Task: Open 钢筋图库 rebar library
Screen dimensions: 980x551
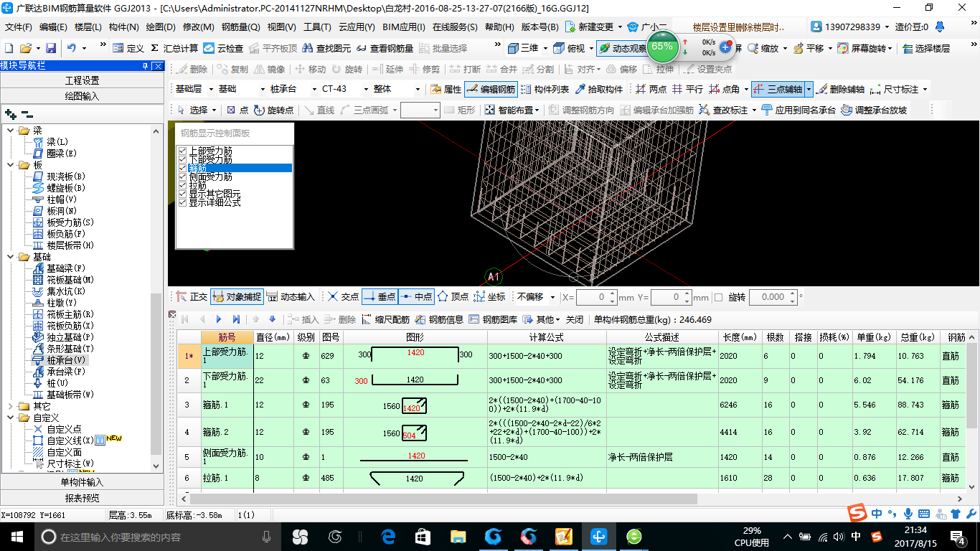Action: pyautogui.click(x=493, y=319)
